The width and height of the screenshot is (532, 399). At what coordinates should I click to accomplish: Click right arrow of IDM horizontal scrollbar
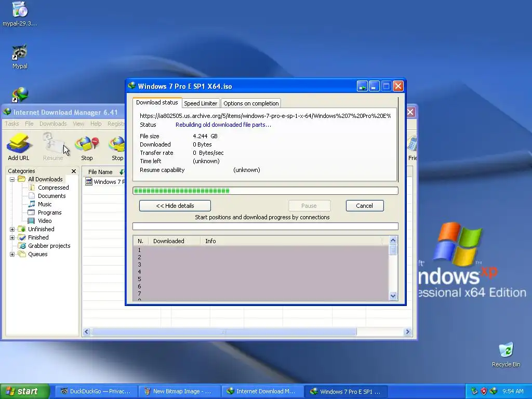pos(408,332)
